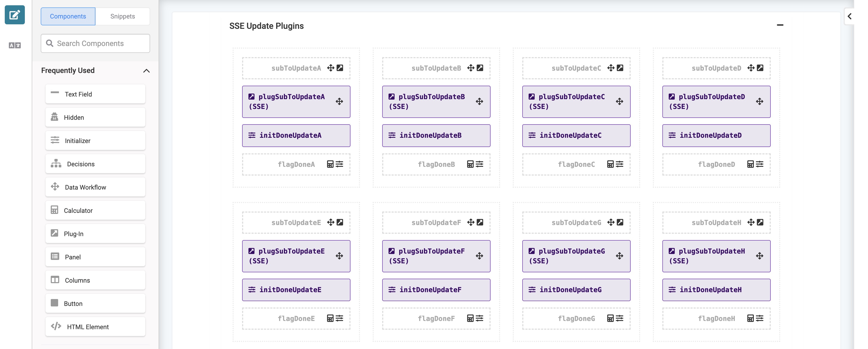Click the initializer icon beside flagDoneH
Image resolution: width=868 pixels, height=349 pixels.
(760, 318)
